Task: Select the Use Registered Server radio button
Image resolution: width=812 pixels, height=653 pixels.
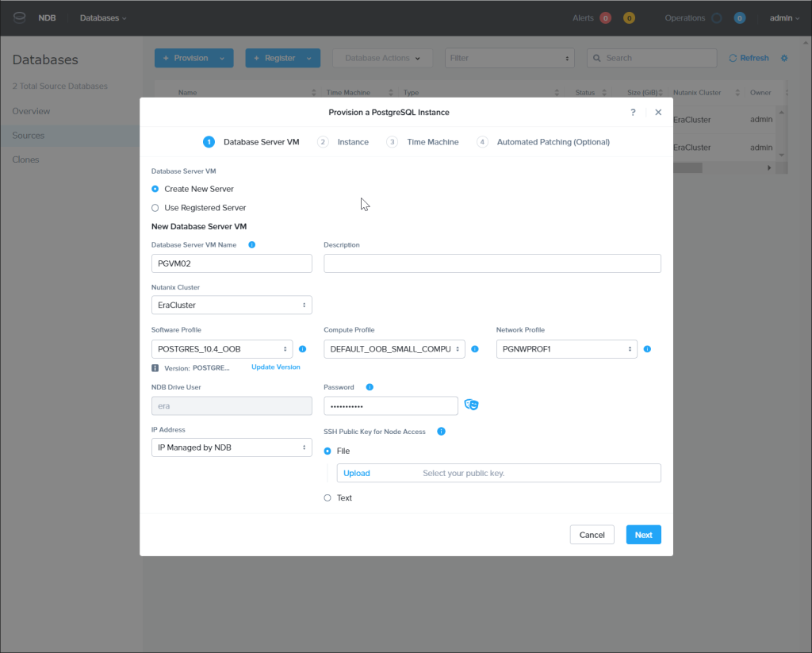Action: (x=156, y=207)
